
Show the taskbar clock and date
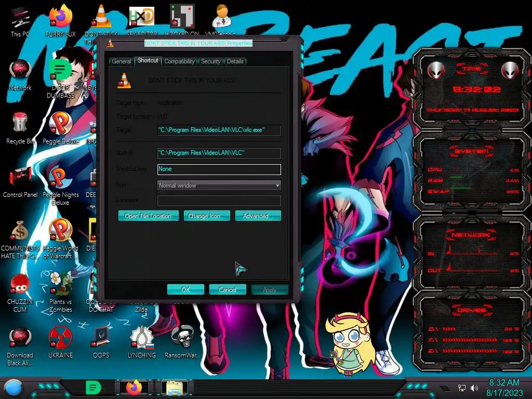click(x=504, y=388)
